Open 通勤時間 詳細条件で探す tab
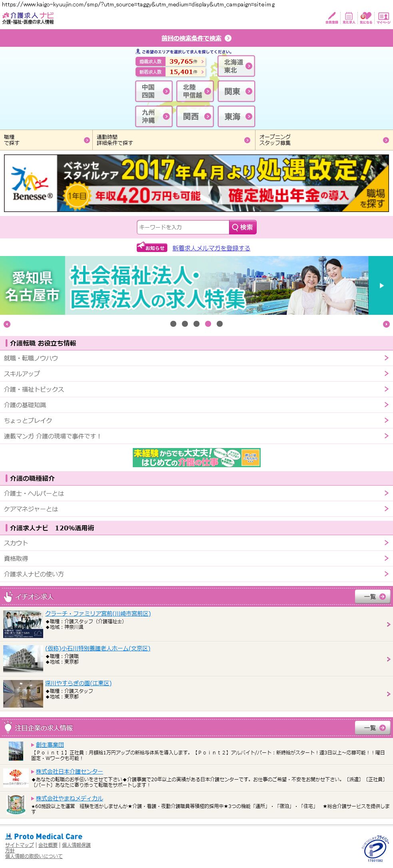Image resolution: width=393 pixels, height=868 pixels. (x=174, y=140)
